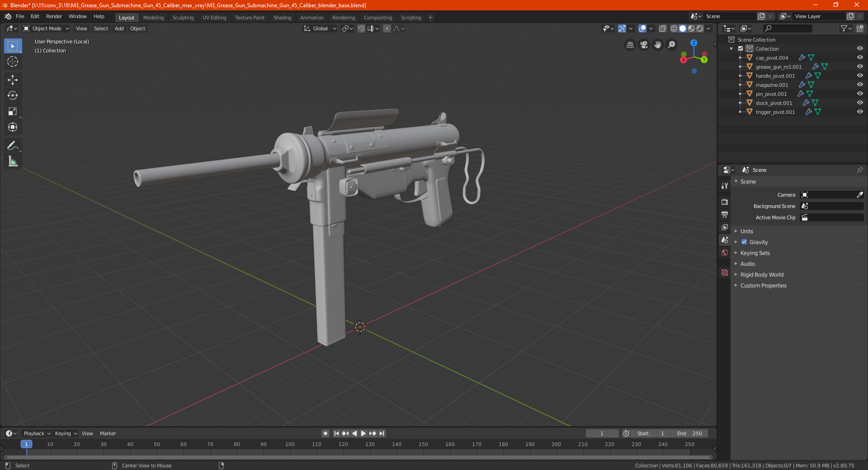Click the End frame field
The width and height of the screenshot is (868, 470).
(x=689, y=433)
